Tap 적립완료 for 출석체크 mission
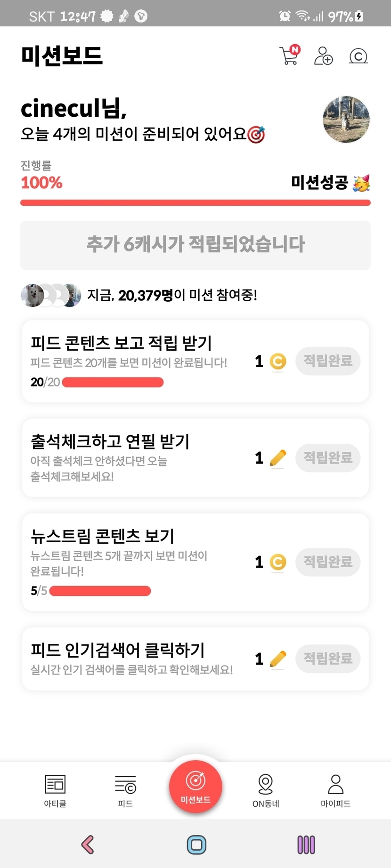391x868 pixels. tap(328, 458)
